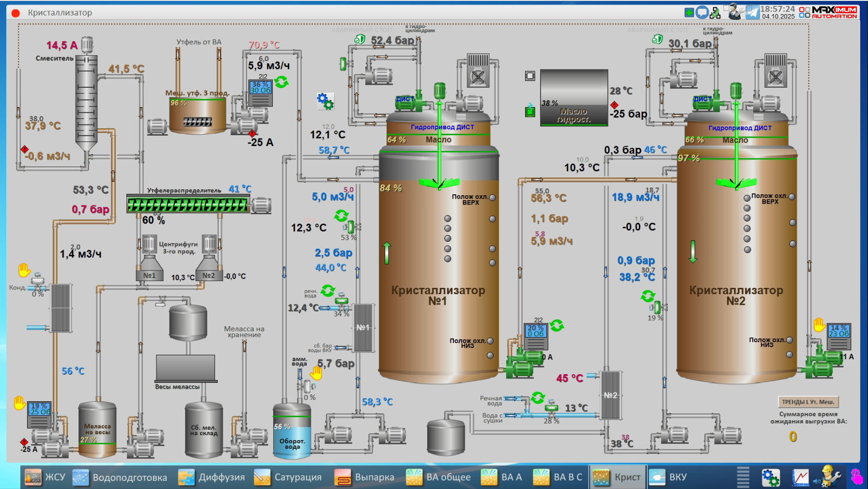Screen dimensions: 868x489
Task: Open settings gears icon in bottom bar
Action: point(770,477)
